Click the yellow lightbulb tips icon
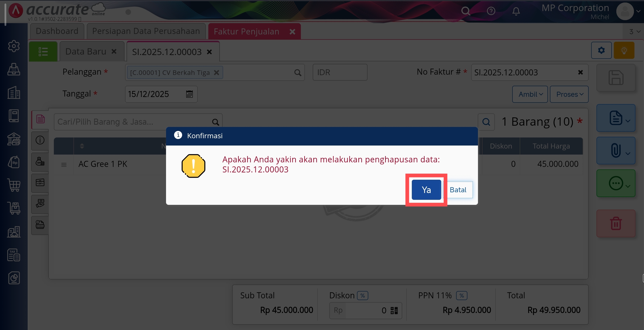644x330 pixels. [x=624, y=51]
